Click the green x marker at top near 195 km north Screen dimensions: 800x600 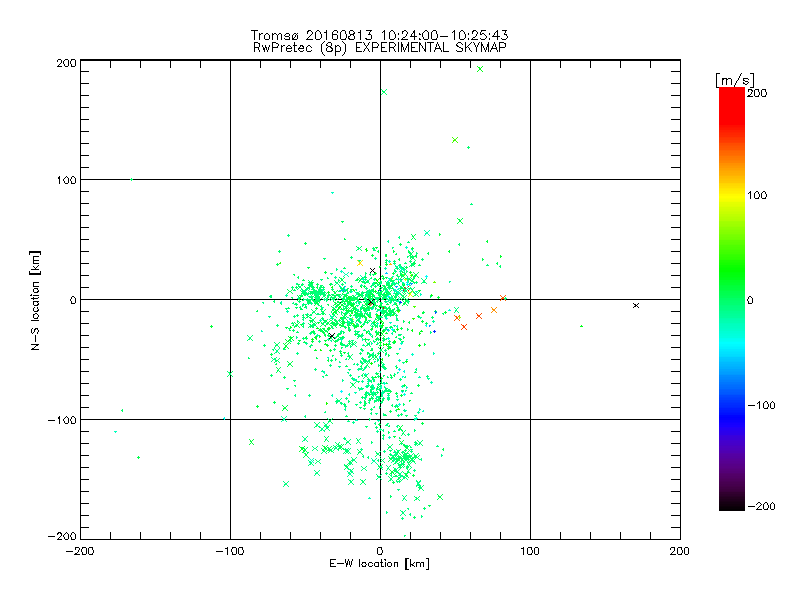click(x=480, y=69)
